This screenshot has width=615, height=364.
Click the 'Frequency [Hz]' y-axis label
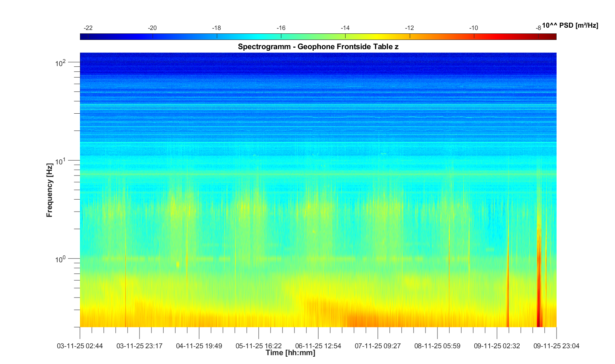click(x=49, y=190)
